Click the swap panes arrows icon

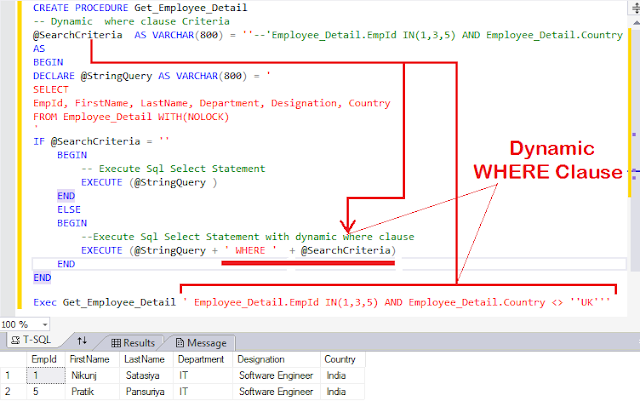[82, 340]
